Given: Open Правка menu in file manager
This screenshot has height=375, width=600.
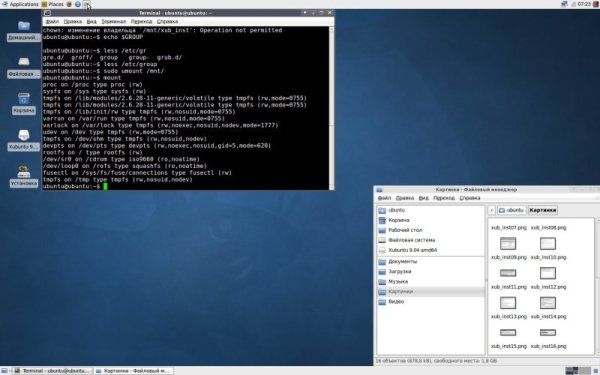Looking at the screenshot, I should coord(405,198).
